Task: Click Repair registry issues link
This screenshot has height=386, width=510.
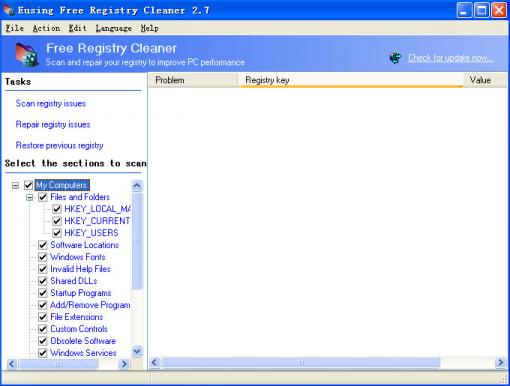Action: (x=53, y=125)
